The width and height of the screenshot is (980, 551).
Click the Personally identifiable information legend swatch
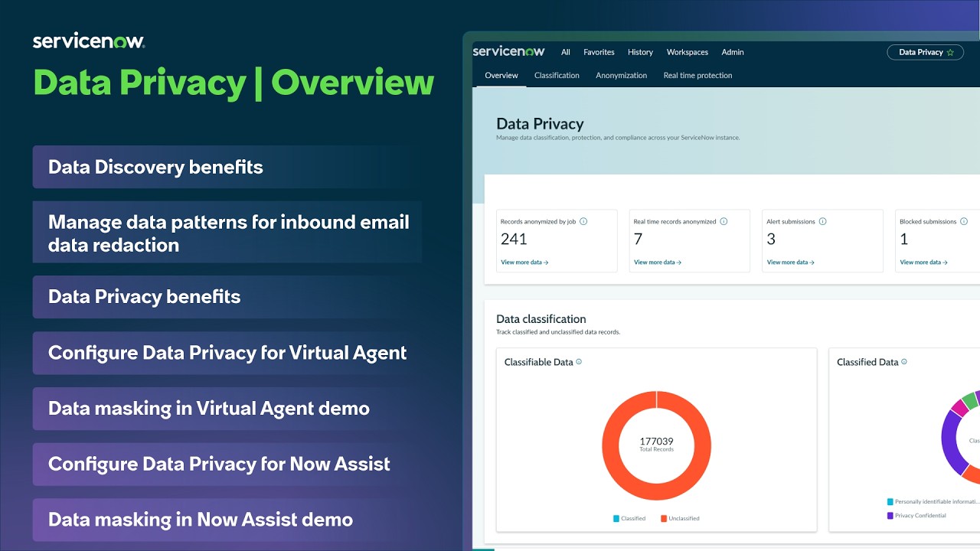coord(890,502)
